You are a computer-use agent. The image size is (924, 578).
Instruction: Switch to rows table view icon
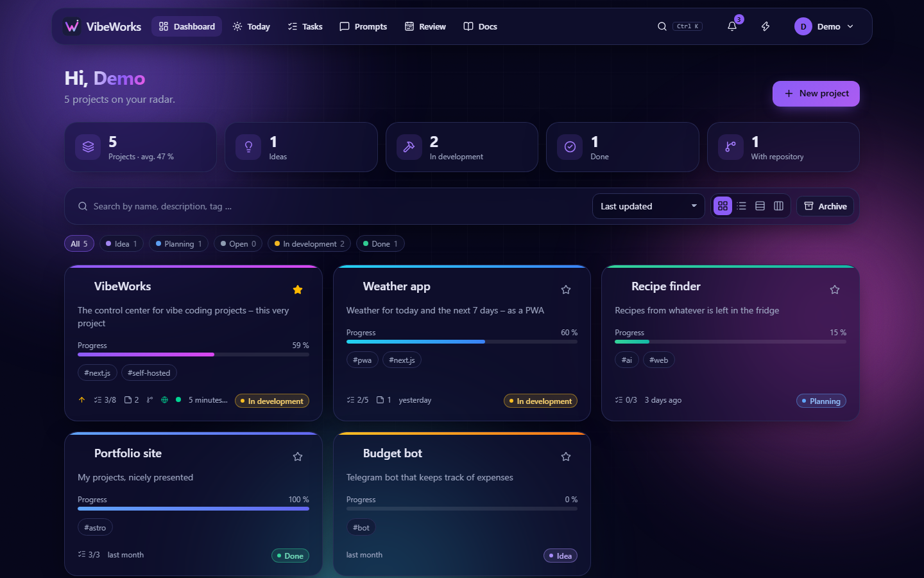pyautogui.click(x=760, y=206)
